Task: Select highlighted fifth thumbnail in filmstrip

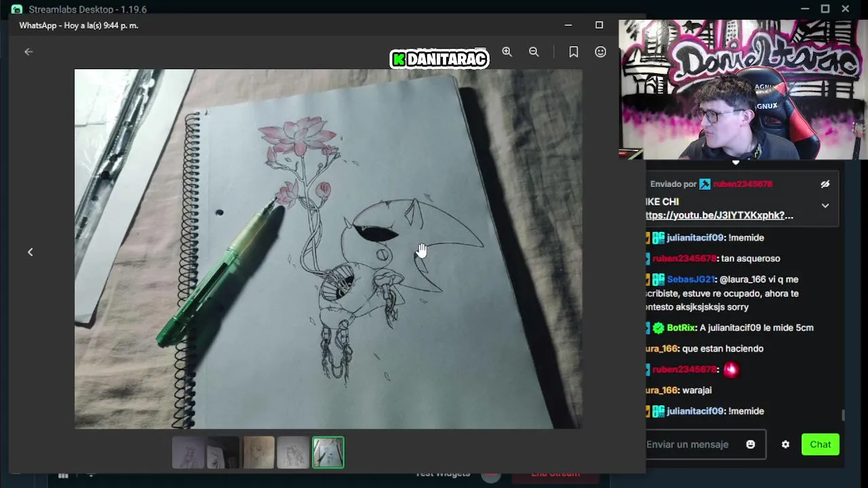Action: (x=328, y=453)
